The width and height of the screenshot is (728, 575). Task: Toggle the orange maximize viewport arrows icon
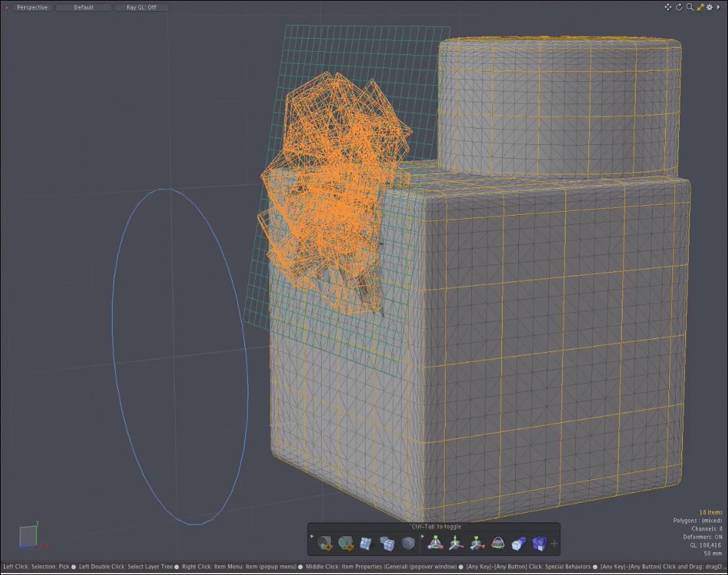click(700, 7)
